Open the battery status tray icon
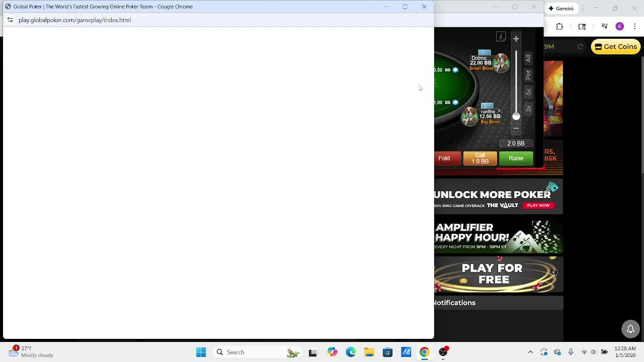Viewport: 644px width, 362px height. pyautogui.click(x=604, y=352)
